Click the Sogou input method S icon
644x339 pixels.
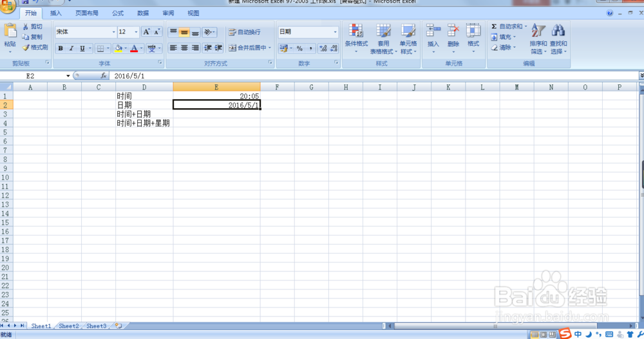(565, 333)
